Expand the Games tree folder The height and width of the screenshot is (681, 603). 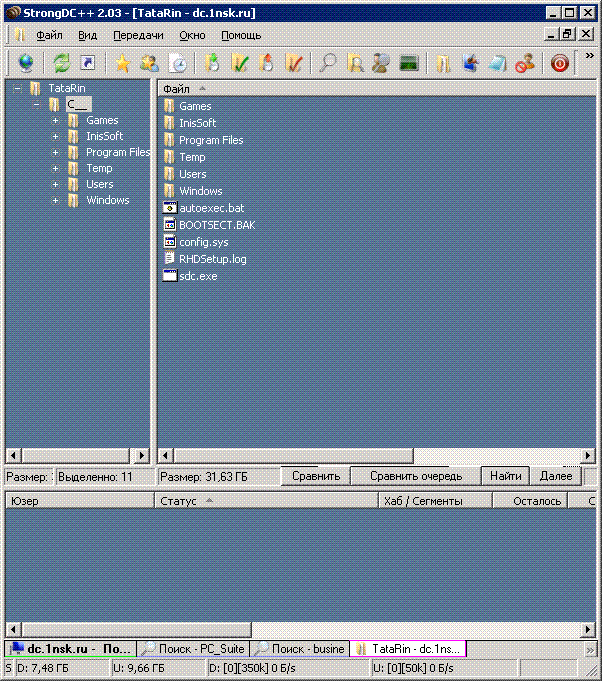pyautogui.click(x=55, y=121)
